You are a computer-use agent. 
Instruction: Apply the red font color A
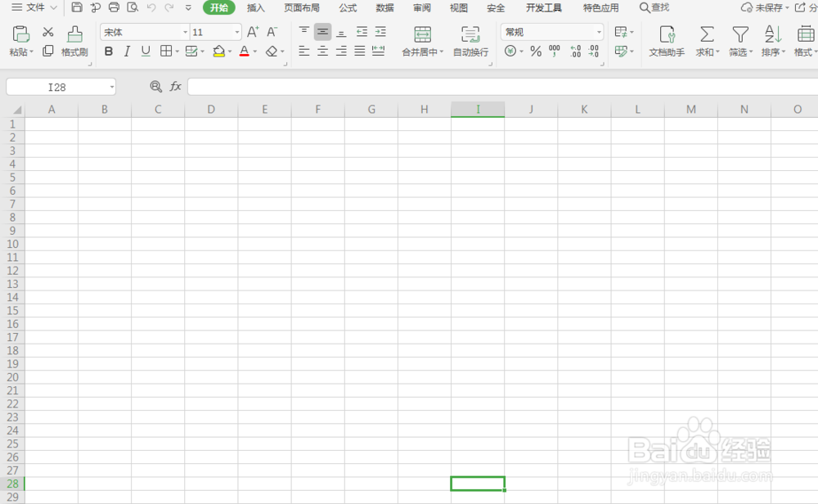244,51
